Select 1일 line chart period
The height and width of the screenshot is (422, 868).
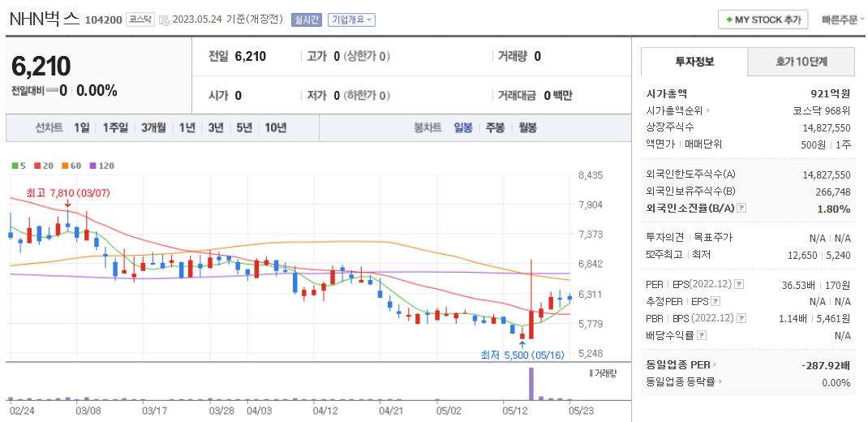[82, 127]
